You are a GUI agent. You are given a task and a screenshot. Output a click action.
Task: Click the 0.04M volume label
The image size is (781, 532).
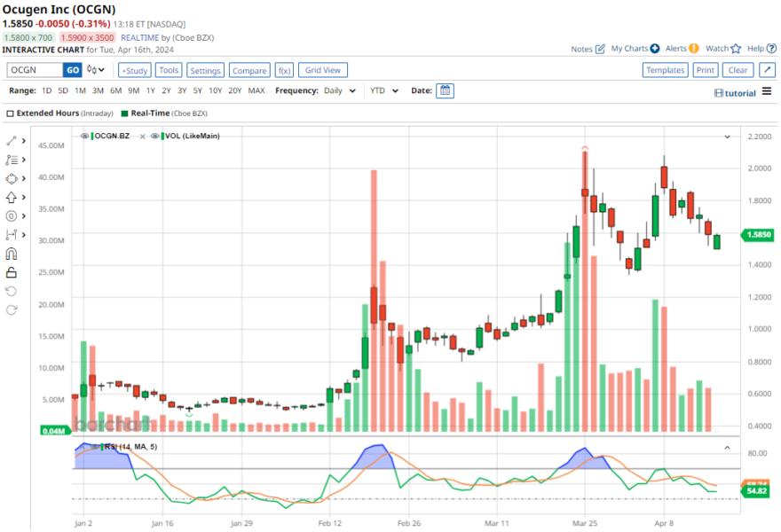tap(54, 431)
